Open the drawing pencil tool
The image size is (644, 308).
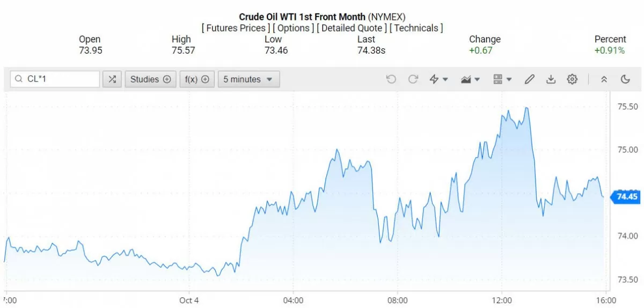point(529,79)
